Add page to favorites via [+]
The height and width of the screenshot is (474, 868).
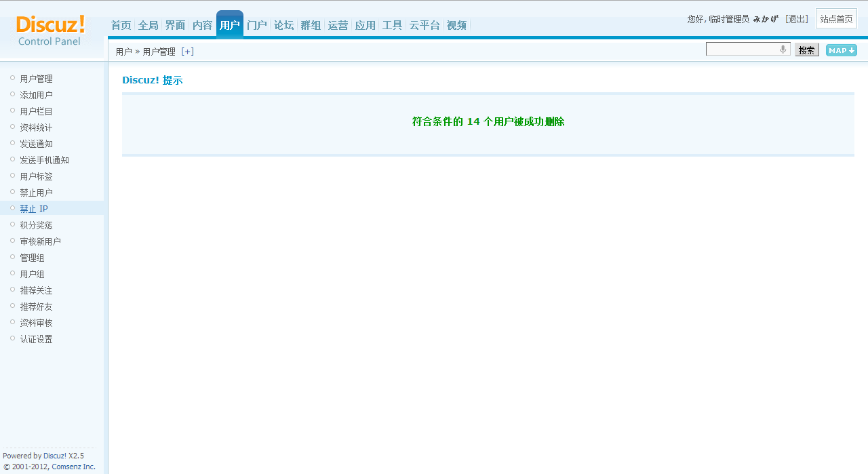tap(188, 52)
